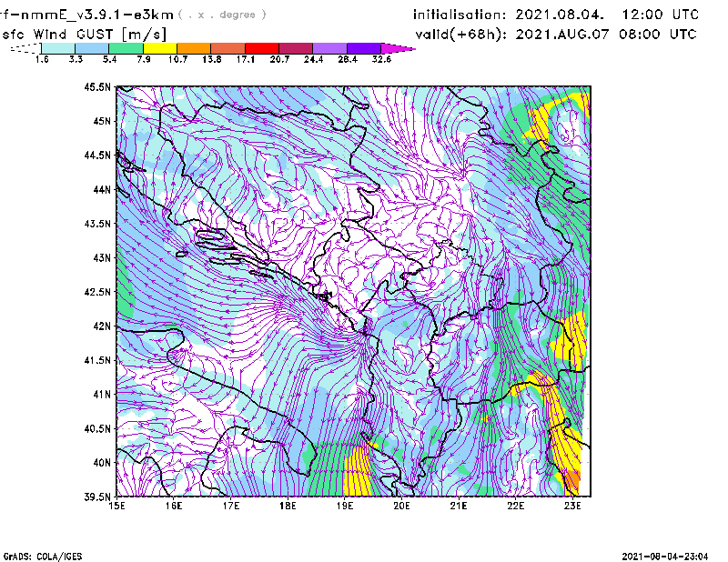Click the legend value '3.3'
This screenshot has height=562, width=728.
[76, 59]
